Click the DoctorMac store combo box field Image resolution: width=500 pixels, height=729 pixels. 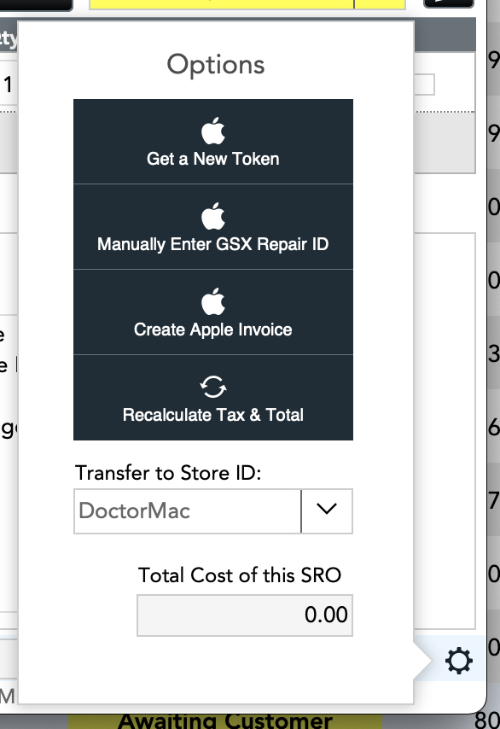(x=187, y=511)
